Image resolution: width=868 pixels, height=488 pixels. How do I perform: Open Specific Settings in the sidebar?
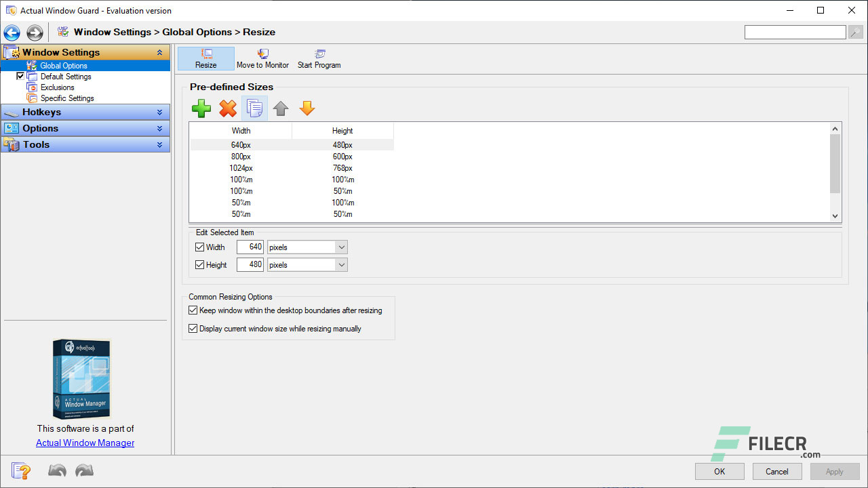[67, 98]
